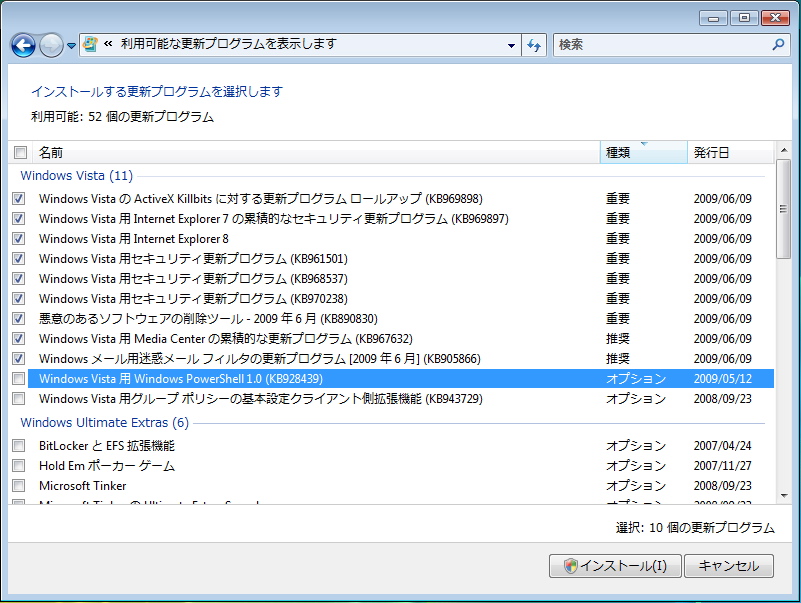
Task: Select the Windows PowerShell 1.0 (KB928439) row text
Action: (x=181, y=379)
